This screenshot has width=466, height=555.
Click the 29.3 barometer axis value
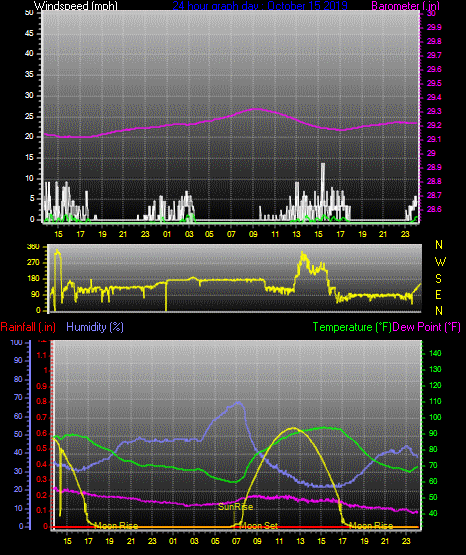pos(433,111)
